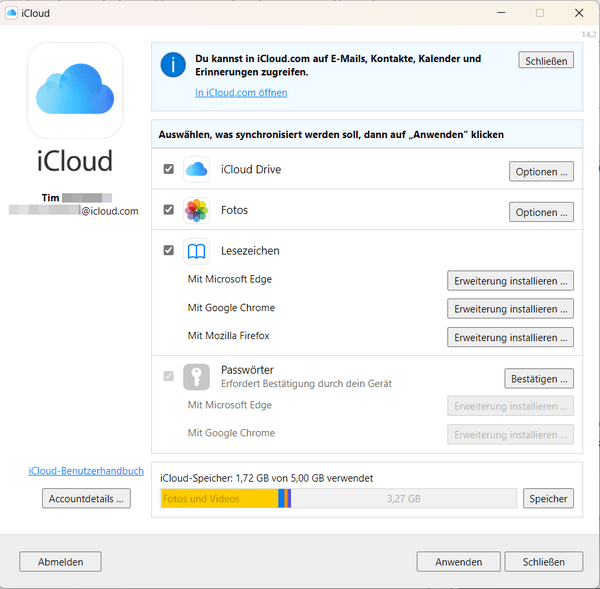This screenshot has width=600, height=589.
Task: Toggle the Passwörter checkbox
Action: tap(168, 376)
